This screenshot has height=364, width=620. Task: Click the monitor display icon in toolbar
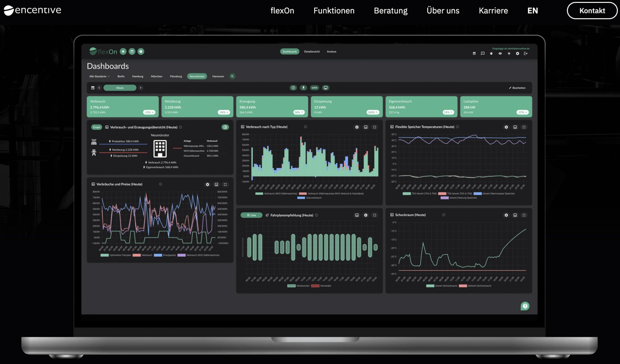point(325,88)
